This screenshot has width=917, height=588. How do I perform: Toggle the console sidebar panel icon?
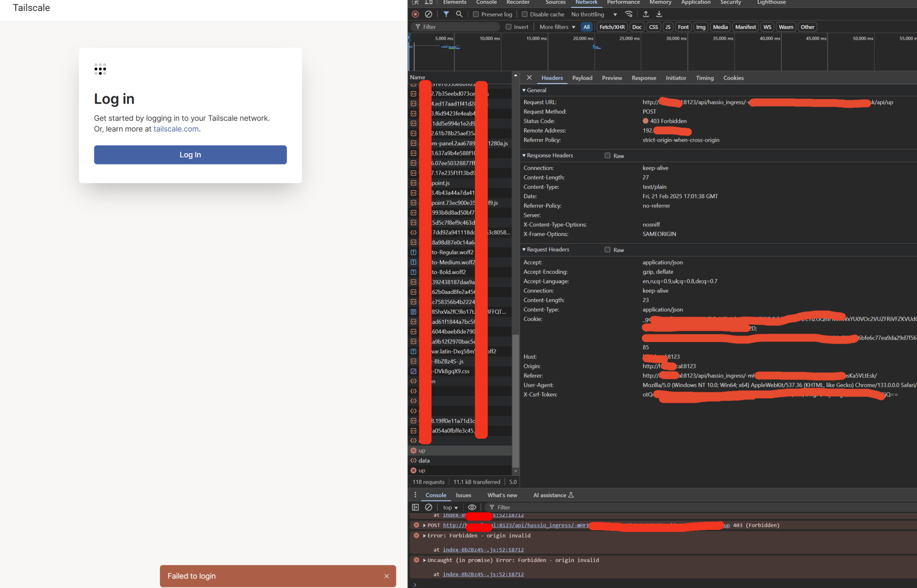point(415,507)
